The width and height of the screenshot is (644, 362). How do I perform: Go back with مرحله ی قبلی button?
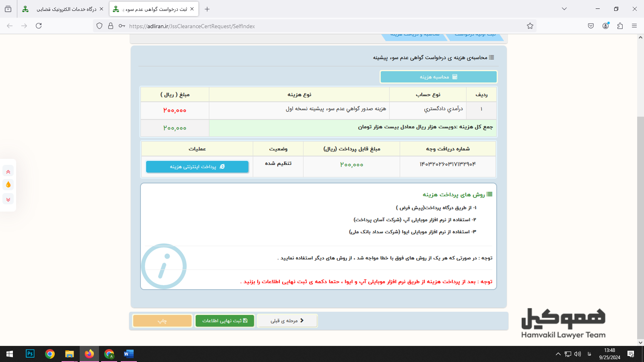[x=287, y=321]
